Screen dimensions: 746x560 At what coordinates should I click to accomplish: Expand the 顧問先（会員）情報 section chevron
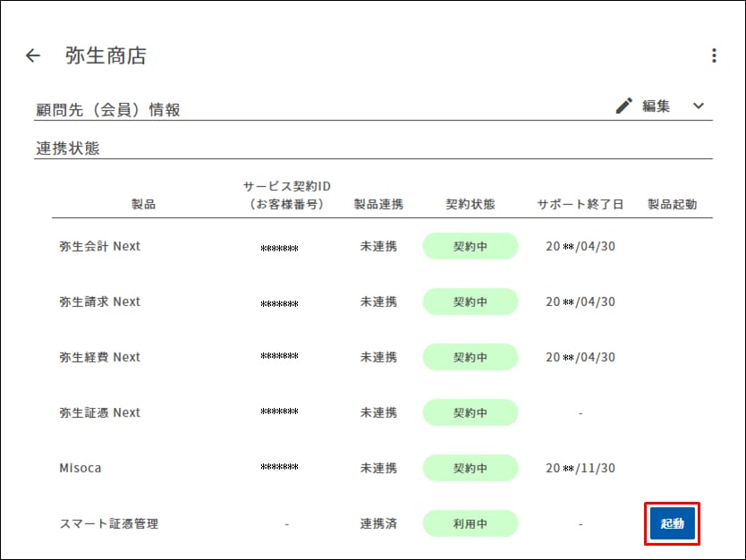[699, 106]
